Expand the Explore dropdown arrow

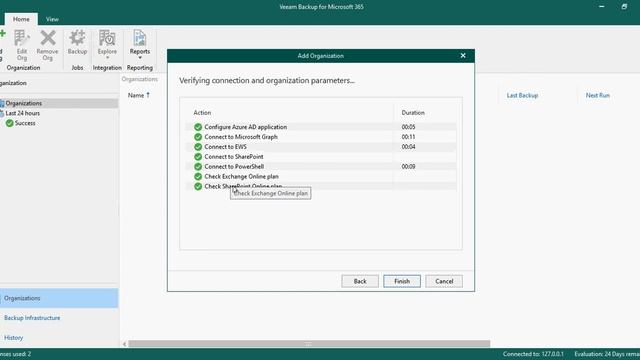(x=107, y=58)
